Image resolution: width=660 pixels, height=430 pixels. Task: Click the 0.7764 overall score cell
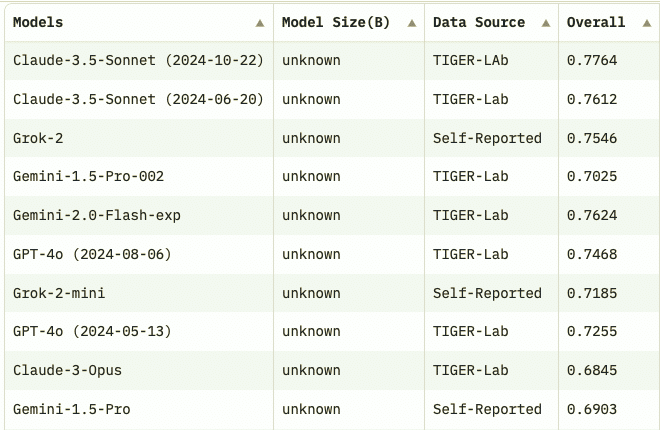(x=592, y=60)
